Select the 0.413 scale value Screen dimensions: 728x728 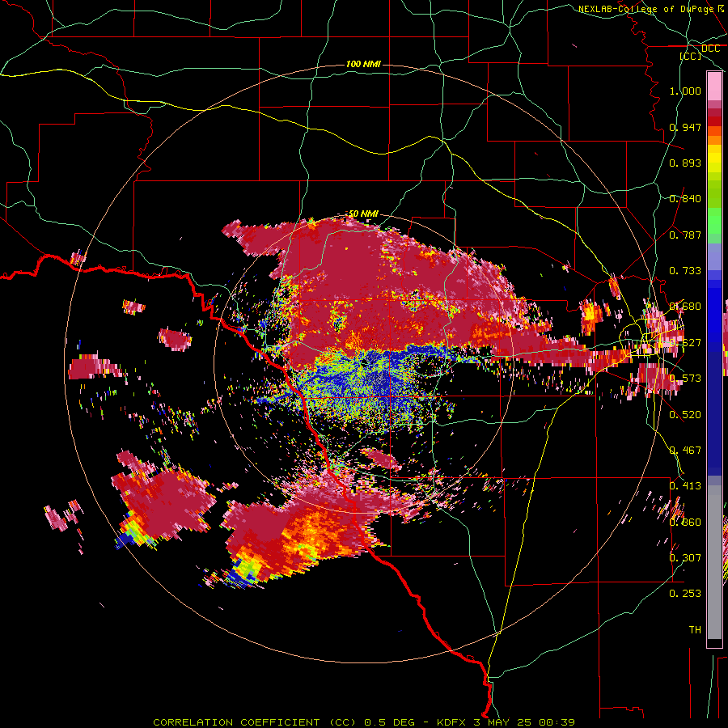point(685,485)
